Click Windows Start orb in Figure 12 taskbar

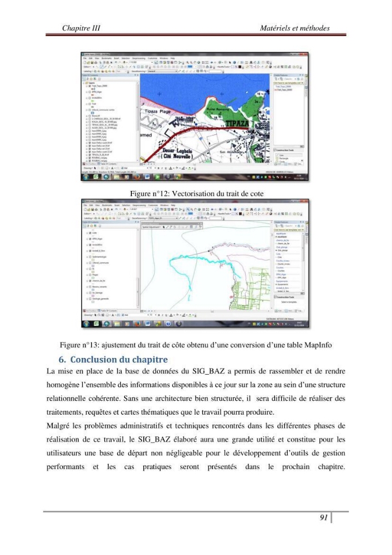(x=85, y=176)
